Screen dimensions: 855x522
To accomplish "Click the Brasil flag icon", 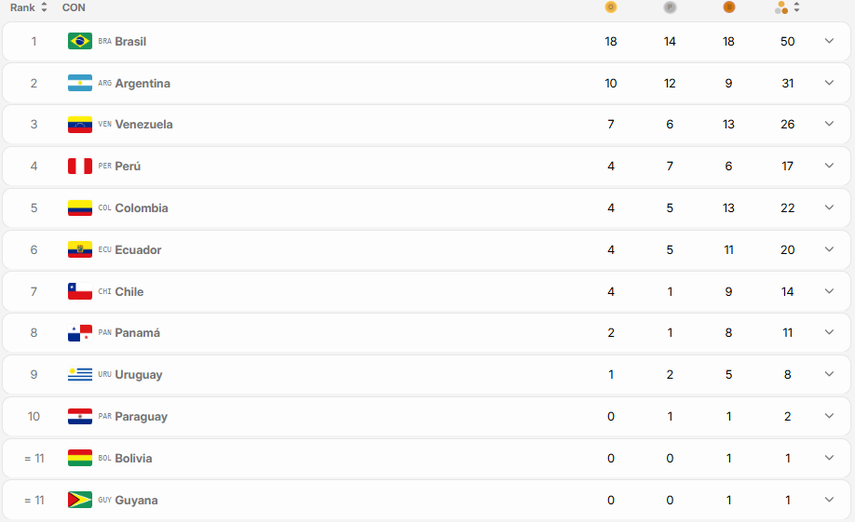I will (80, 41).
